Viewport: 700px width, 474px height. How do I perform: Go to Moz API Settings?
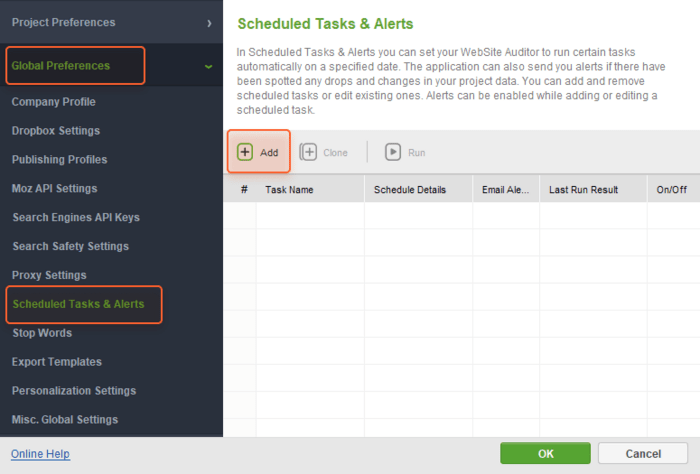tap(54, 189)
